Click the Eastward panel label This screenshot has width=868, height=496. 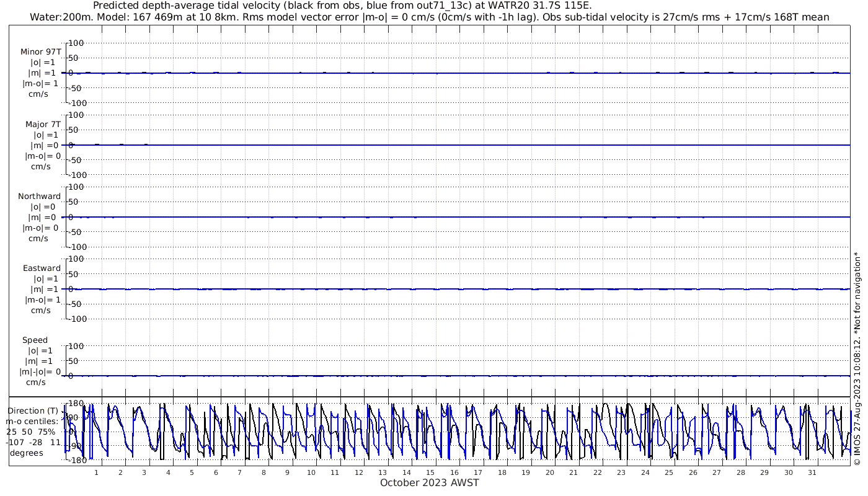(42, 268)
